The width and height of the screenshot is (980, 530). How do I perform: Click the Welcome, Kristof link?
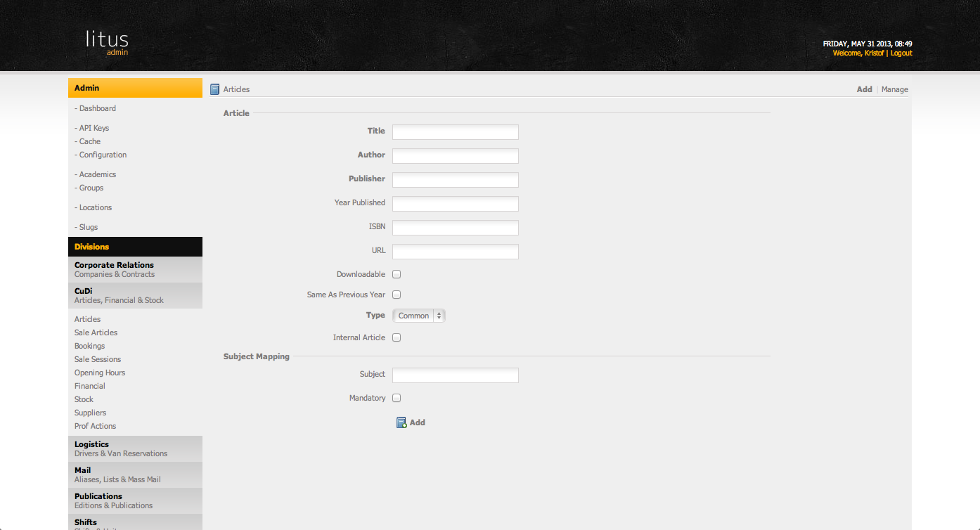858,53
